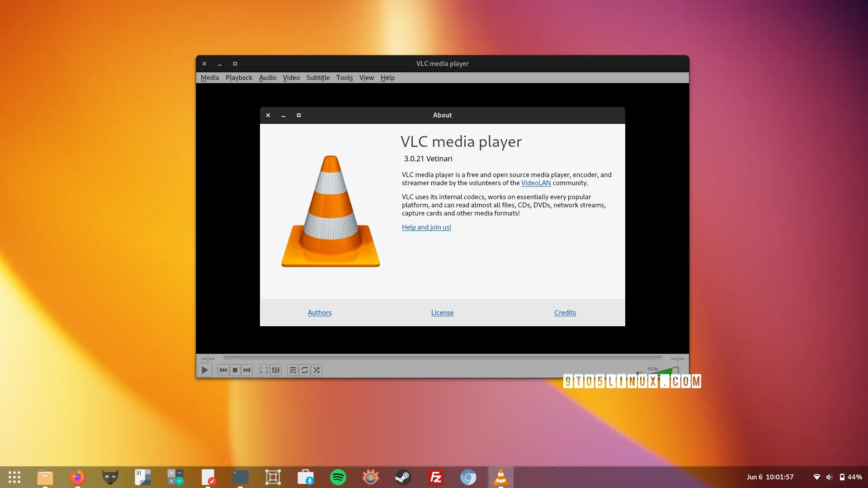This screenshot has width=868, height=488.
Task: Stop playback with the stop button
Action: coord(235,370)
